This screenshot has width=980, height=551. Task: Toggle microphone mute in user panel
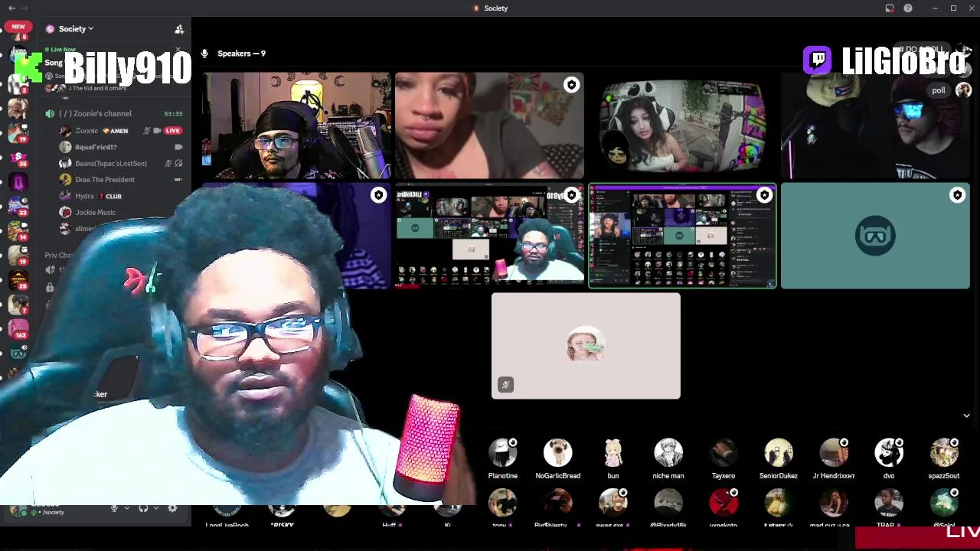pos(114,508)
